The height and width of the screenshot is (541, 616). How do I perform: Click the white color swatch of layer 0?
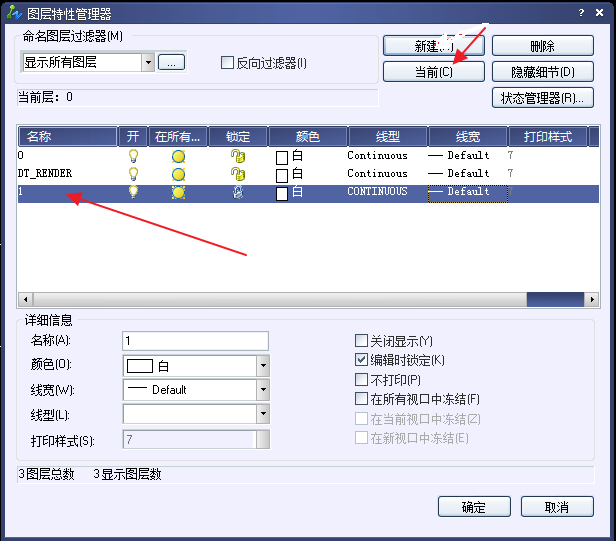pyautogui.click(x=282, y=157)
